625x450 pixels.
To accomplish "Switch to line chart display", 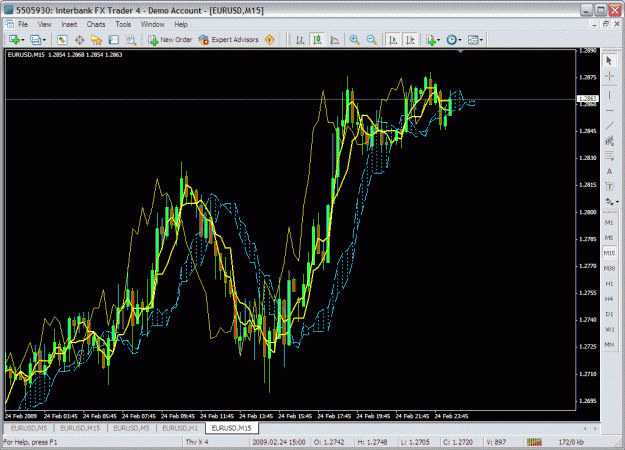I will (335, 40).
